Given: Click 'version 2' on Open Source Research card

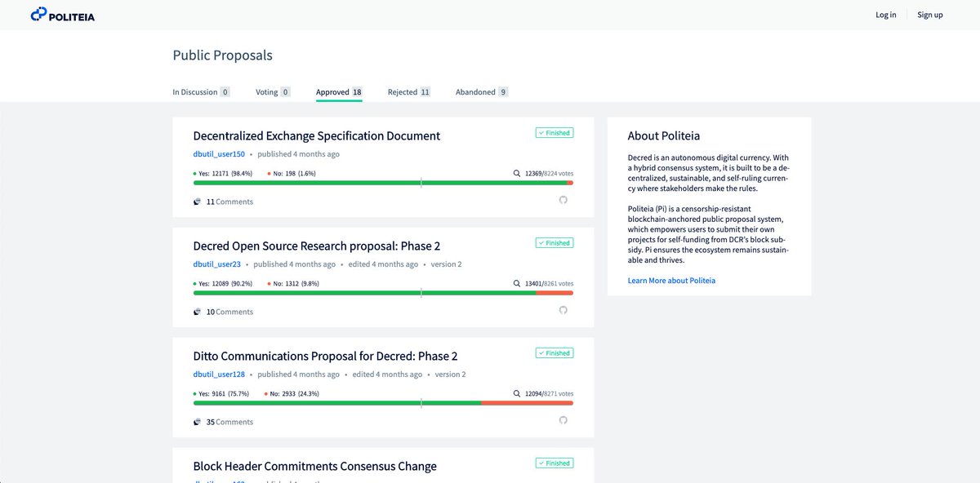Looking at the screenshot, I should point(446,264).
